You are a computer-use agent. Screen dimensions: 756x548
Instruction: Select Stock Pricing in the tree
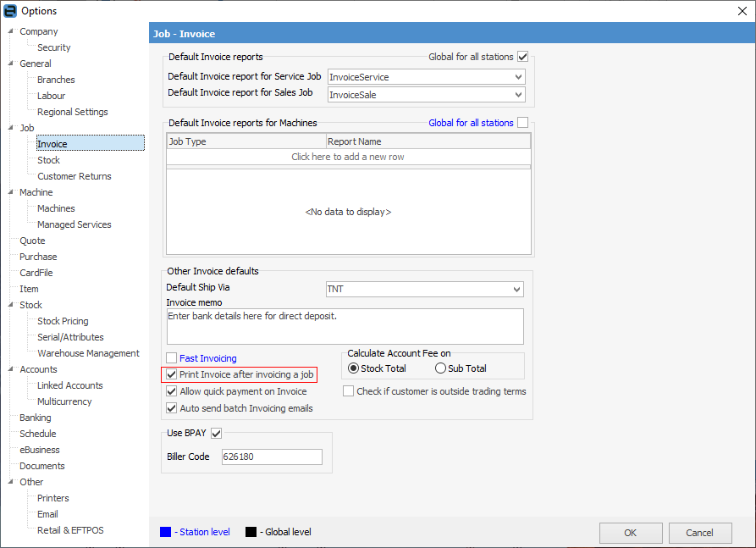tap(63, 321)
